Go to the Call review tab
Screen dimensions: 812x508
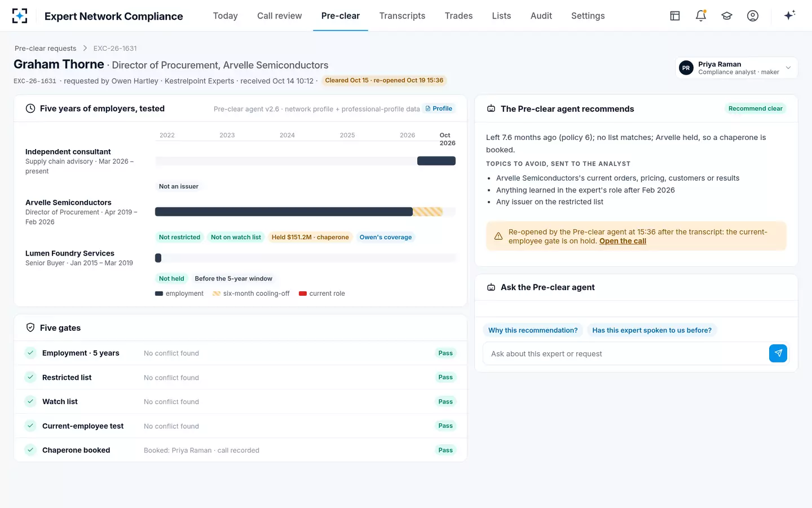pyautogui.click(x=280, y=16)
